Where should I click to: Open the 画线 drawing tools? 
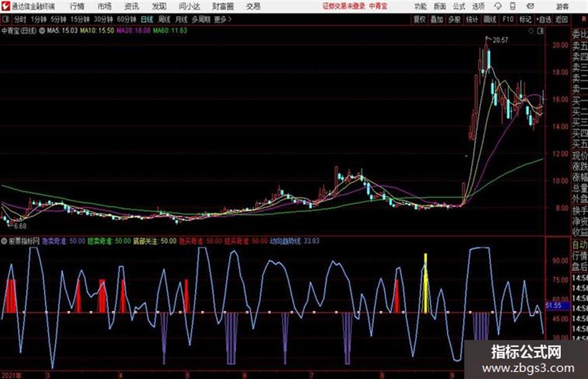tap(490, 19)
